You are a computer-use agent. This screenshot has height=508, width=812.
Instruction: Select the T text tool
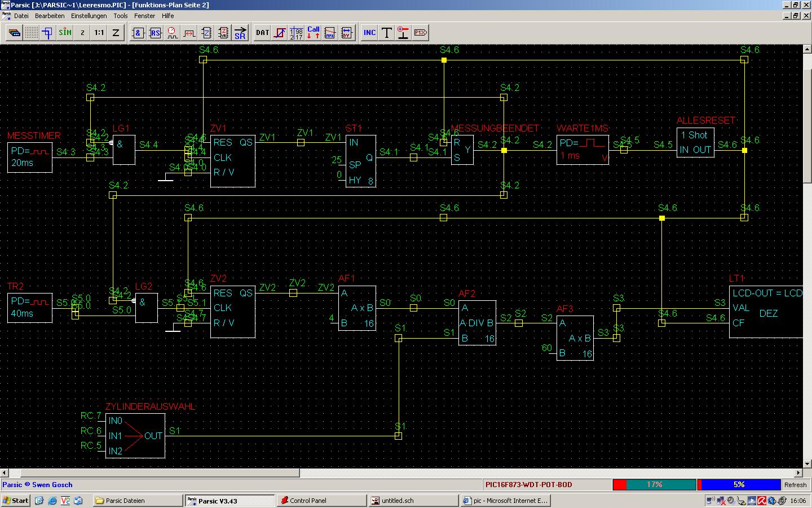386,33
